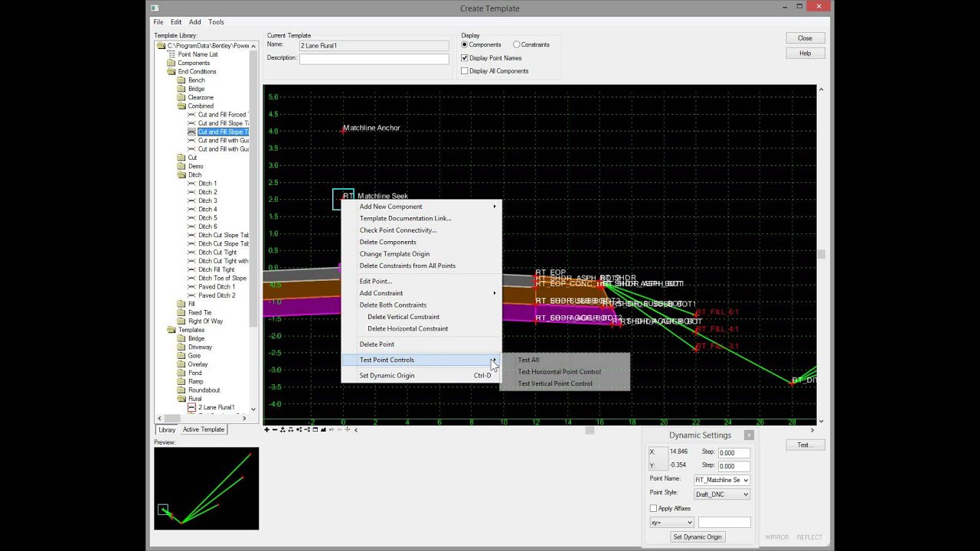The height and width of the screenshot is (551, 980).
Task: Open the Tools menu
Action: pos(217,22)
